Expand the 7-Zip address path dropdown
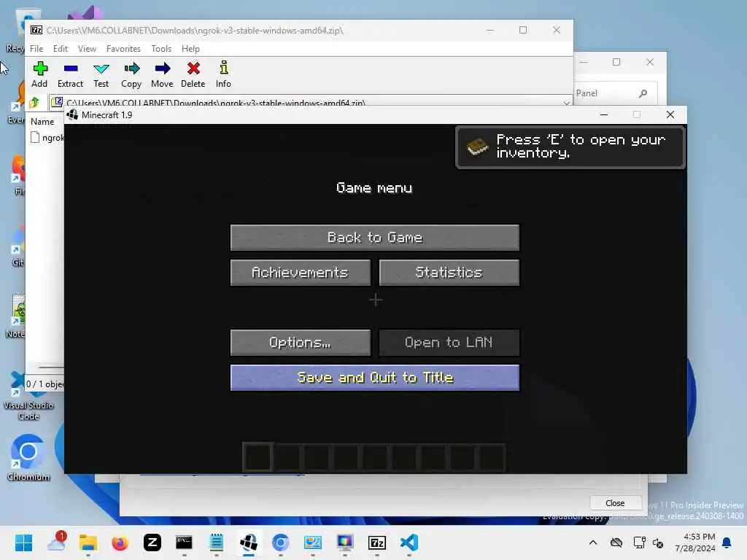The image size is (747, 560). point(566,102)
